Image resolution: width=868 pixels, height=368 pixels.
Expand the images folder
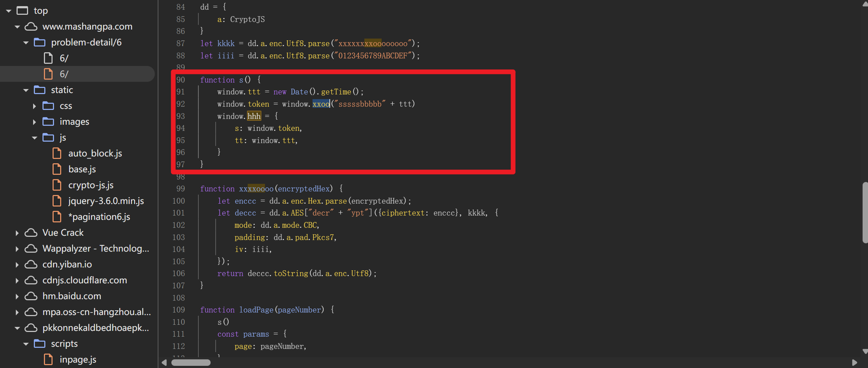(35, 122)
